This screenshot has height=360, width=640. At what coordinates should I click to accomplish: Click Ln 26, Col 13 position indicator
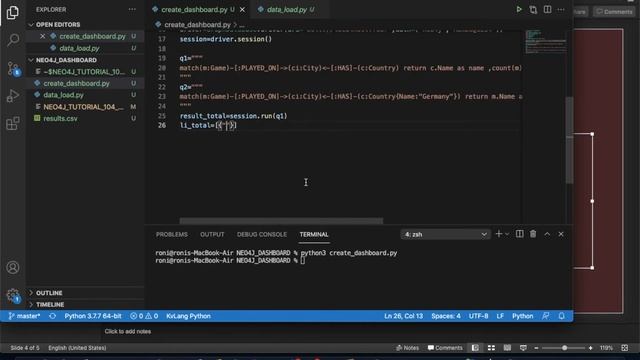[x=403, y=316]
